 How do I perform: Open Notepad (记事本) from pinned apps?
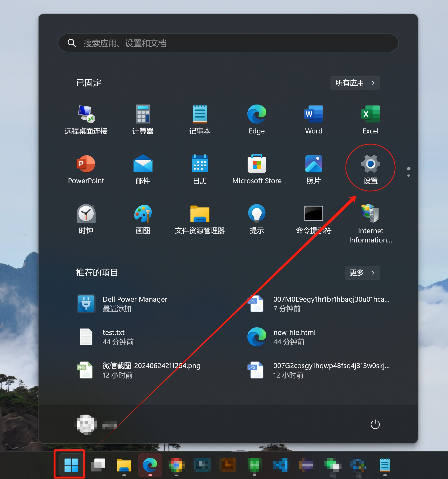pos(200,120)
